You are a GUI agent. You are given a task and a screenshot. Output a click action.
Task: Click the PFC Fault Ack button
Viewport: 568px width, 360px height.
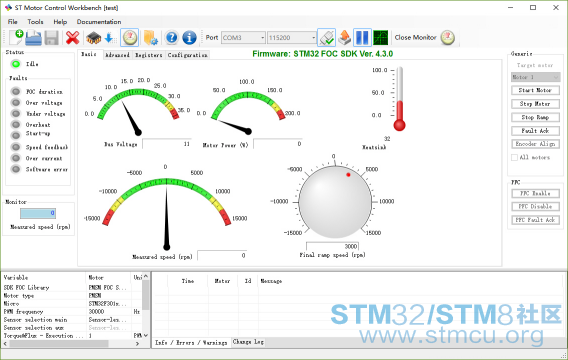pos(535,220)
